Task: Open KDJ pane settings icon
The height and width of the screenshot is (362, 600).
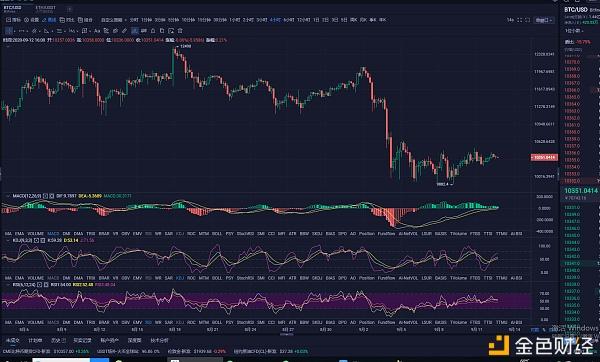Action: [36, 240]
